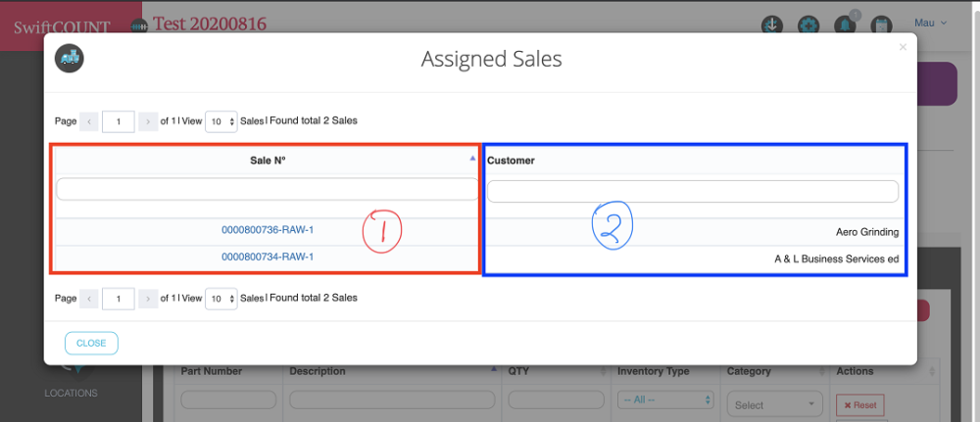
Task: Go to next page in bottom pager
Action: pos(147,298)
